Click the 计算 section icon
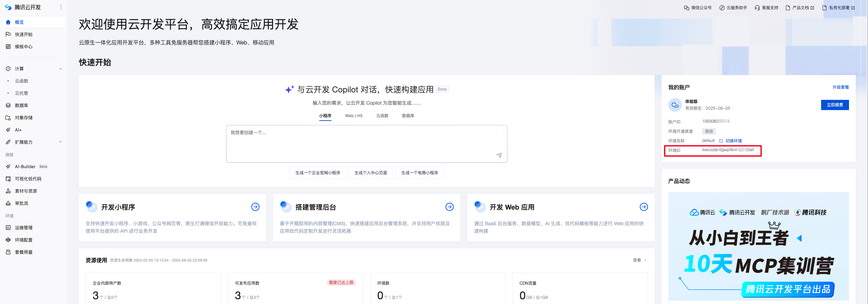This screenshot has height=304, width=868. [8, 69]
